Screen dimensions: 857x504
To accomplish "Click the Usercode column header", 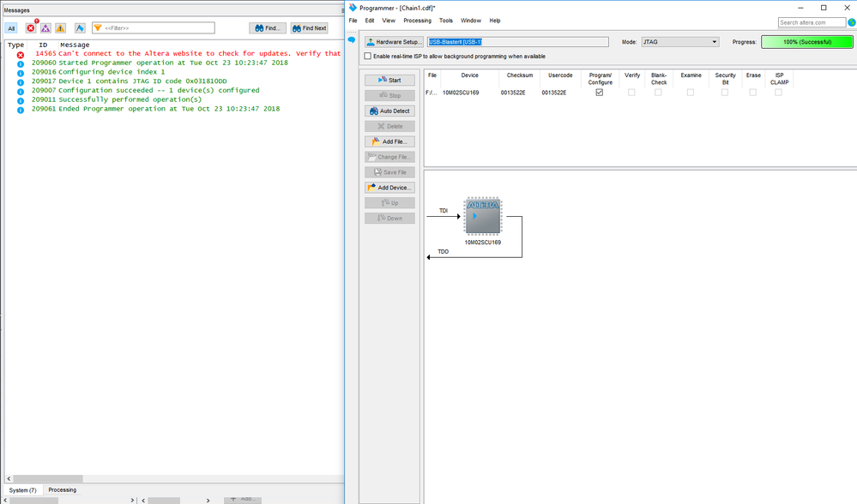I will pos(560,75).
